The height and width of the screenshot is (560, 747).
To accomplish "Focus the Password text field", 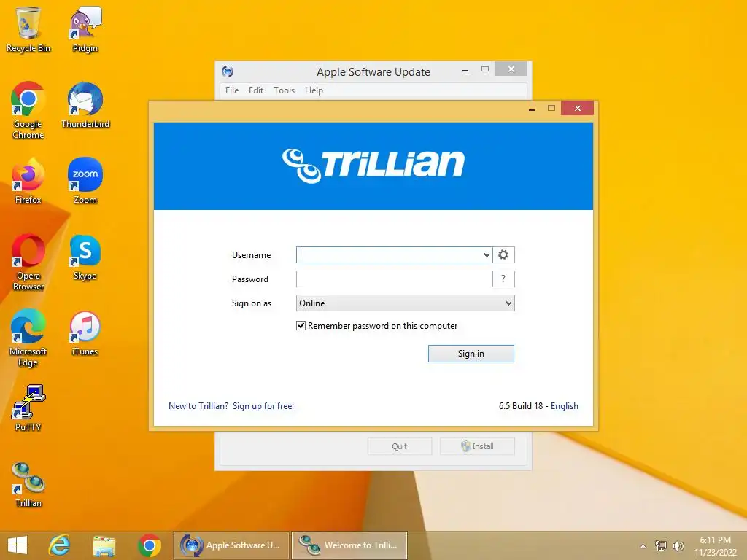I will click(395, 279).
